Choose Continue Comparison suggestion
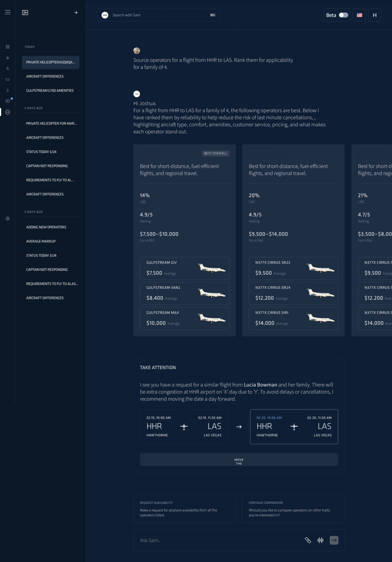 (293, 509)
